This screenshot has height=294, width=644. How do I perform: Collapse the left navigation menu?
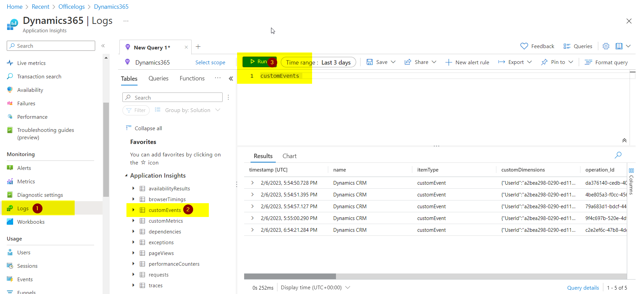click(103, 46)
